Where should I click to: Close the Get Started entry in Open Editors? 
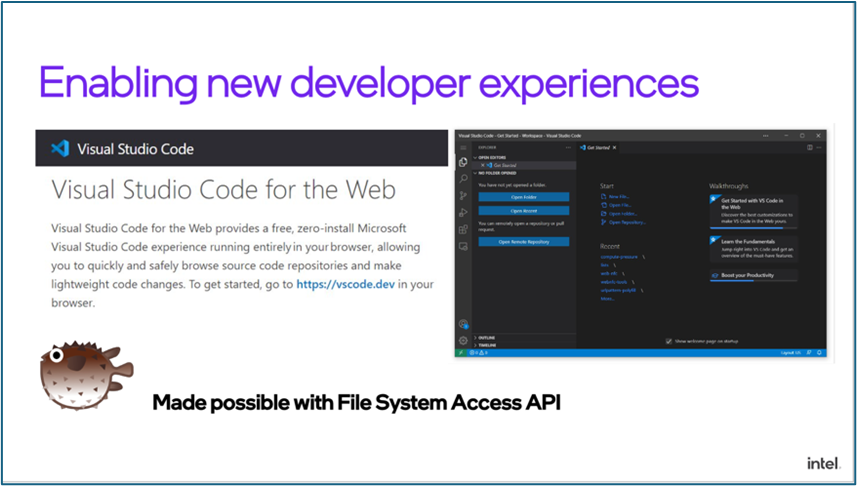(x=482, y=165)
